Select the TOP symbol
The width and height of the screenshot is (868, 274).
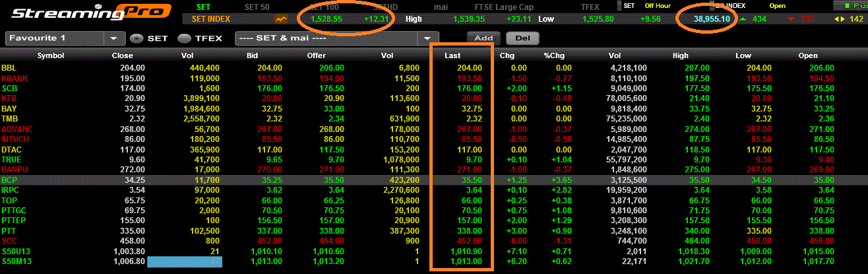pyautogui.click(x=9, y=200)
